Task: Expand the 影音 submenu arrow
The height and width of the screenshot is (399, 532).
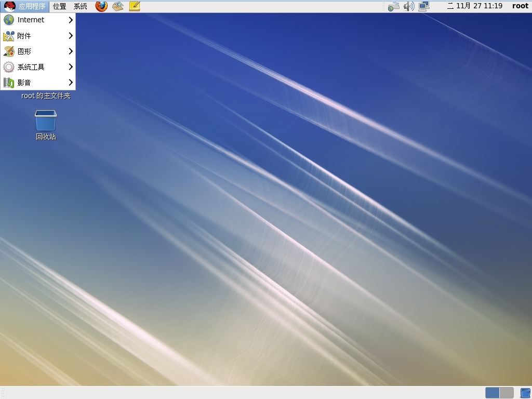Action: [x=71, y=83]
